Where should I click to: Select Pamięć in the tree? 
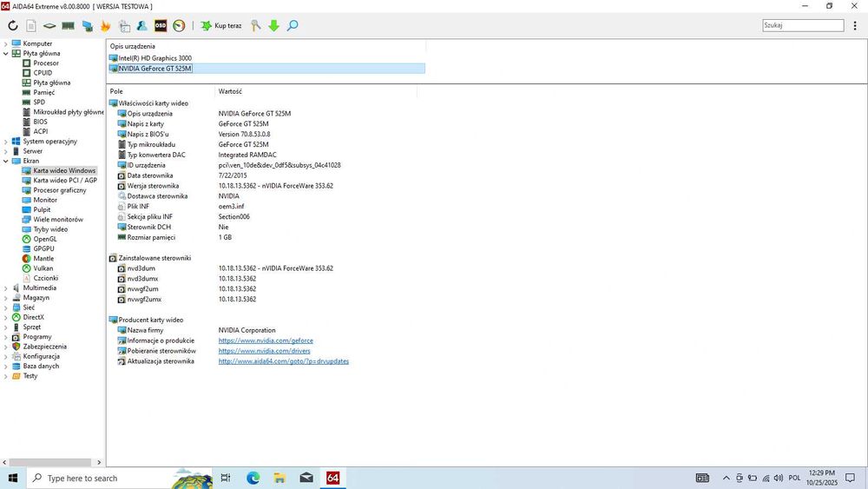tap(43, 92)
